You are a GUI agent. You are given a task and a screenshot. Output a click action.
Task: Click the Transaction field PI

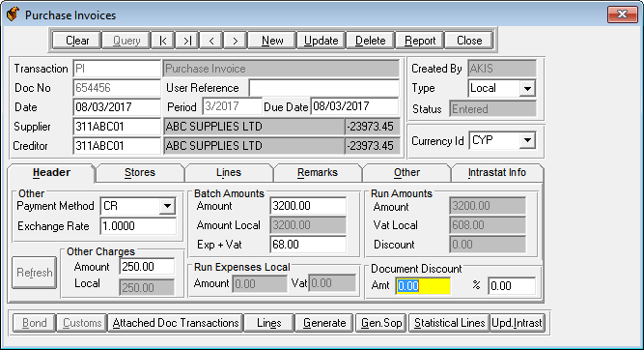tap(117, 69)
